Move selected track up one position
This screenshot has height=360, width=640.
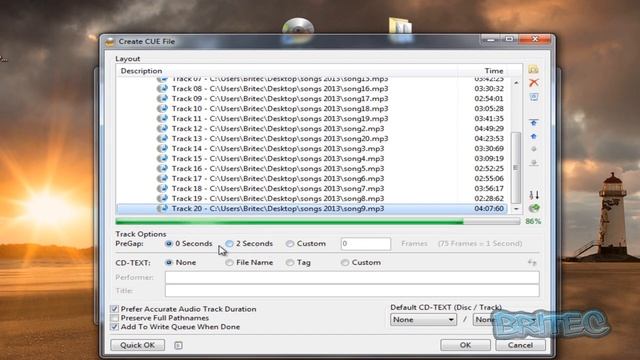click(x=533, y=136)
